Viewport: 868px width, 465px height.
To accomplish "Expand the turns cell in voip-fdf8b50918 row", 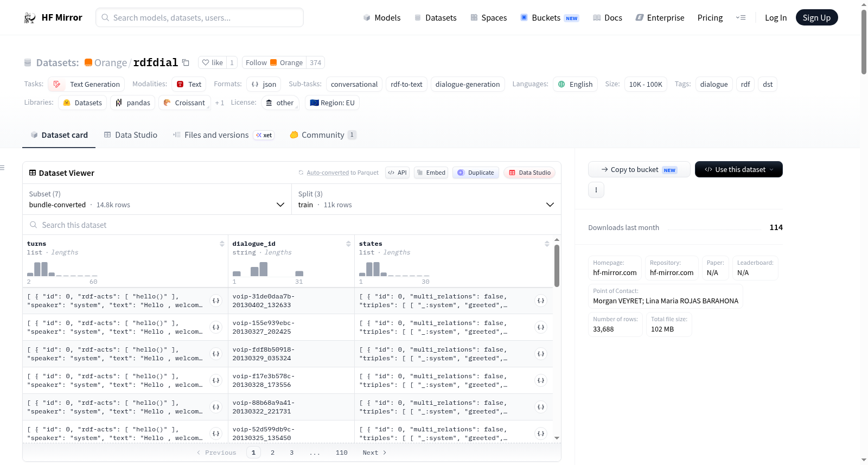I will pos(216,354).
